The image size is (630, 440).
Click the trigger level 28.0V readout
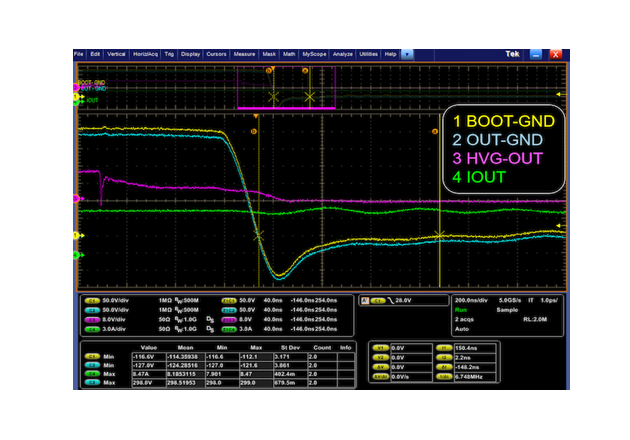(x=403, y=301)
